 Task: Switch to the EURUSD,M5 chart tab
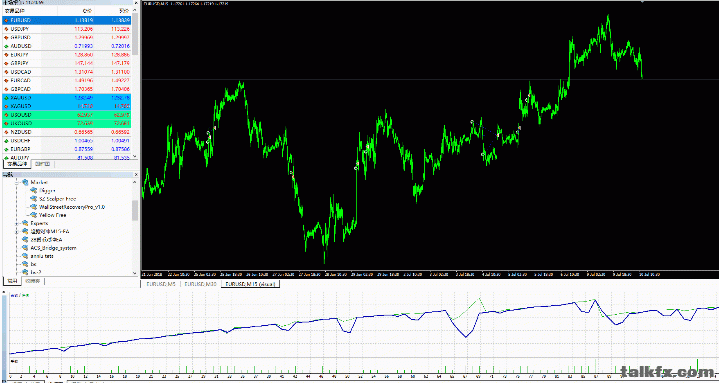coord(161,284)
